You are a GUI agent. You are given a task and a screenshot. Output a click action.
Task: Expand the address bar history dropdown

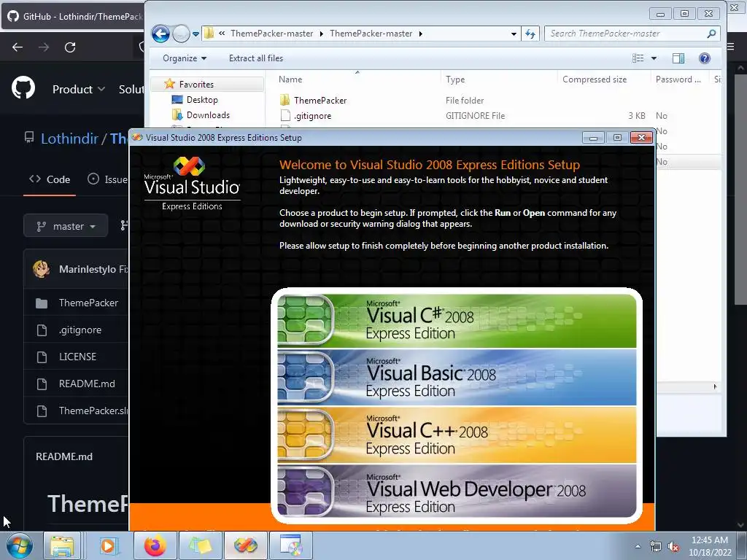tap(514, 34)
